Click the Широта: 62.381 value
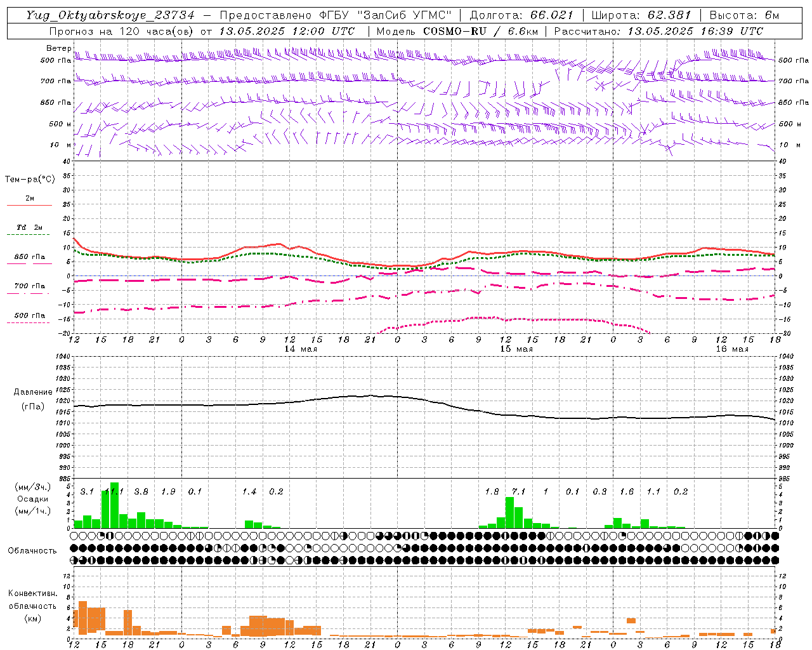 (x=641, y=16)
